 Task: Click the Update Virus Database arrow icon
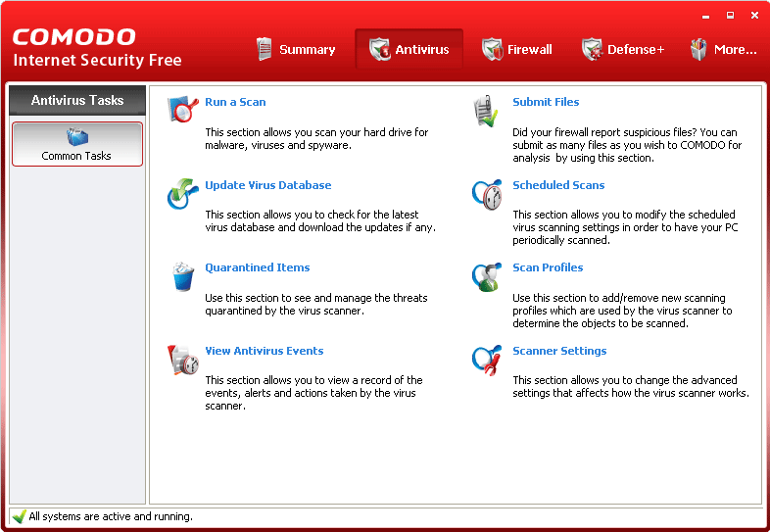[182, 194]
